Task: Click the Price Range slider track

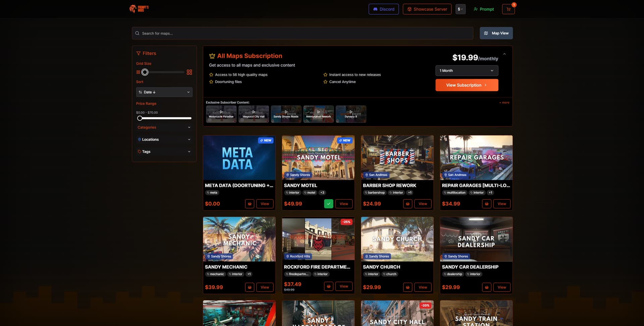Action: tap(164, 118)
